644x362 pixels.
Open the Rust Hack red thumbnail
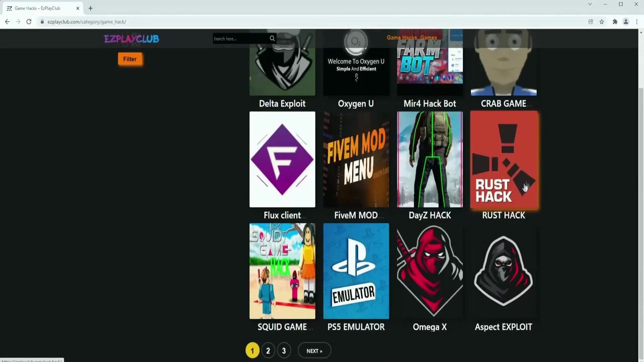coord(504,159)
